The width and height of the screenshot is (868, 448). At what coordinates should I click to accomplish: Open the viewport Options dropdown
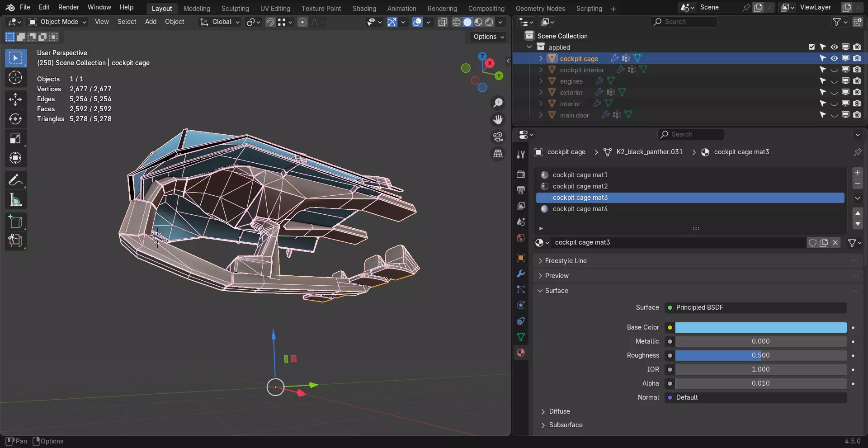(489, 37)
